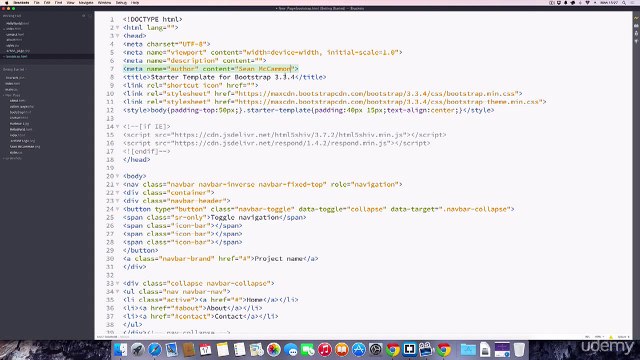640x360 pixels.
Task: Collapse the body fold on line 20
Action: pyautogui.click(x=118, y=176)
